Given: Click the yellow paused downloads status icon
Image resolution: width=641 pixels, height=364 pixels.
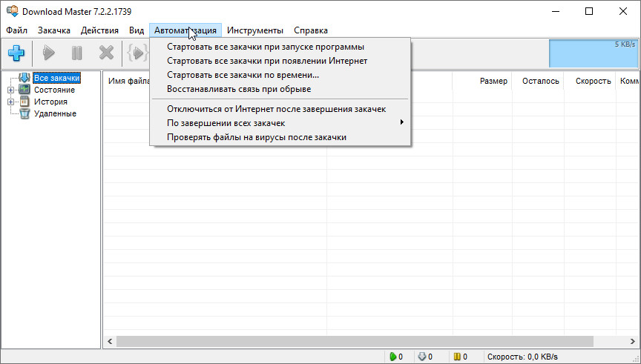Looking at the screenshot, I should [x=457, y=357].
